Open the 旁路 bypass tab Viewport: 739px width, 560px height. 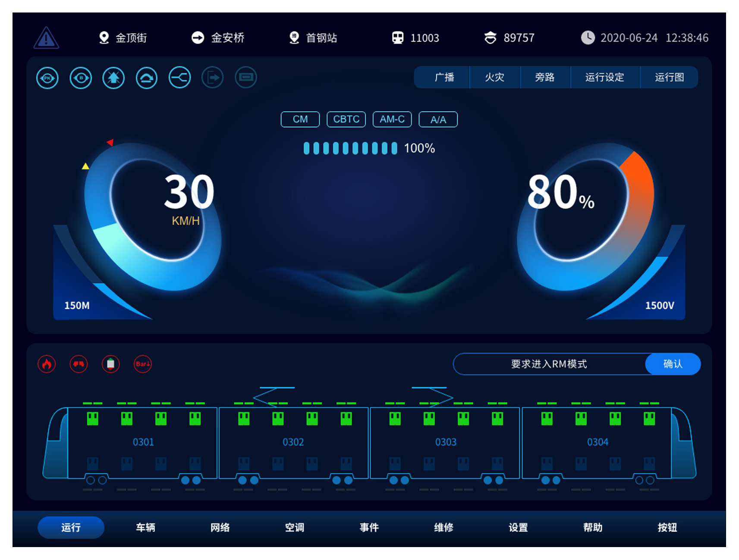pyautogui.click(x=545, y=77)
